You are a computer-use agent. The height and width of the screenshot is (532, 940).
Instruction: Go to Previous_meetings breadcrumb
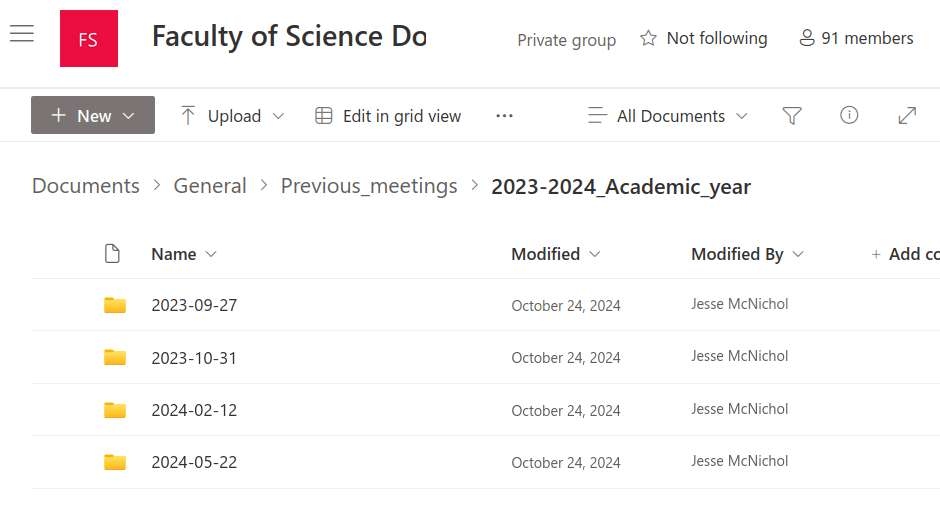(369, 186)
